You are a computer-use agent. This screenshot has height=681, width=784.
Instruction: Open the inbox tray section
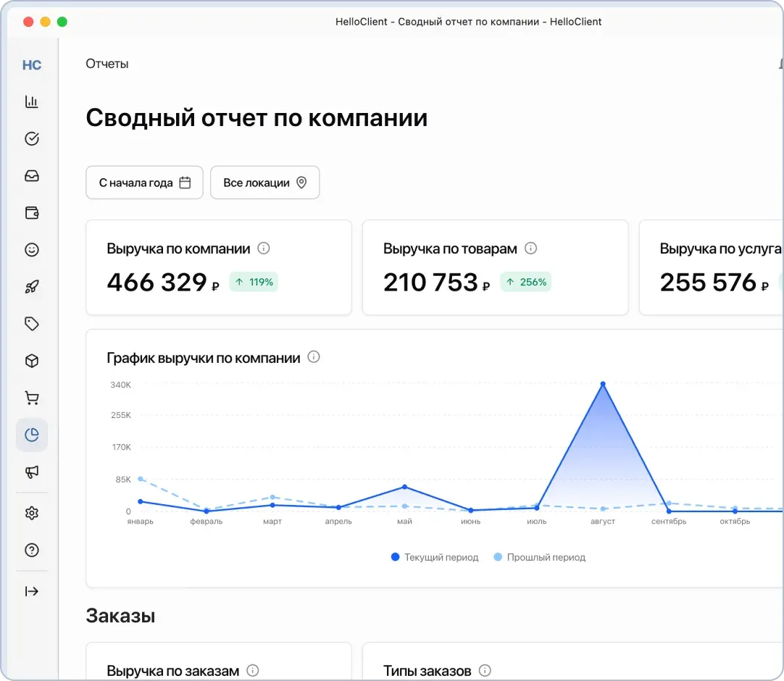[32, 175]
